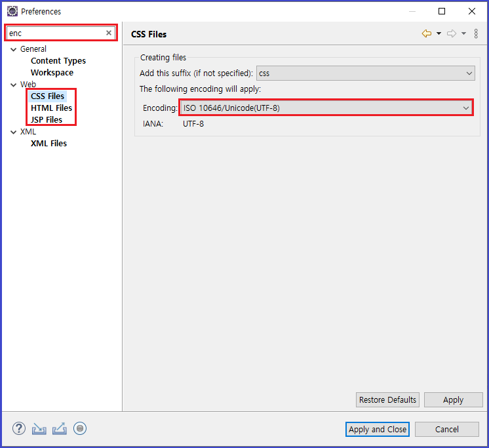Click the XML category label

click(28, 132)
